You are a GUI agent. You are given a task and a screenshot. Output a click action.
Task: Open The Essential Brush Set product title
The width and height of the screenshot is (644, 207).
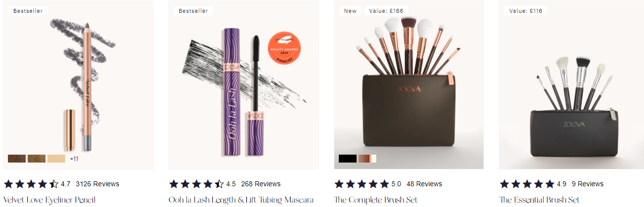point(539,200)
